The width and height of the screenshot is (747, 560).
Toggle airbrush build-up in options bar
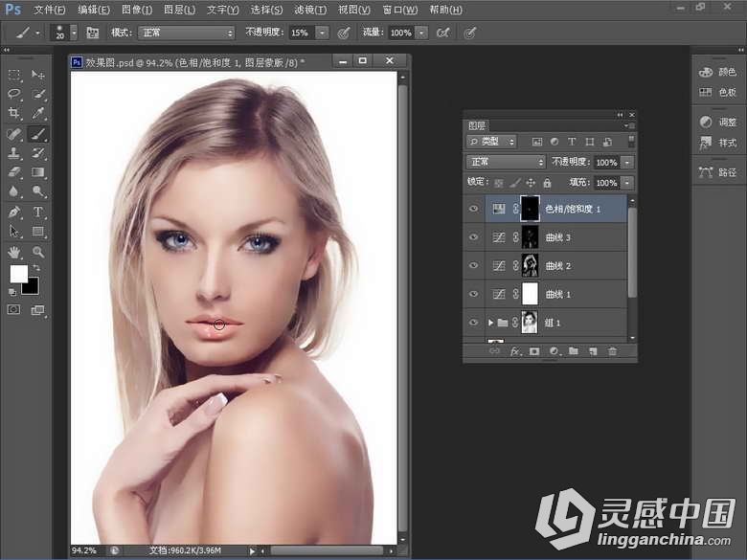point(443,33)
